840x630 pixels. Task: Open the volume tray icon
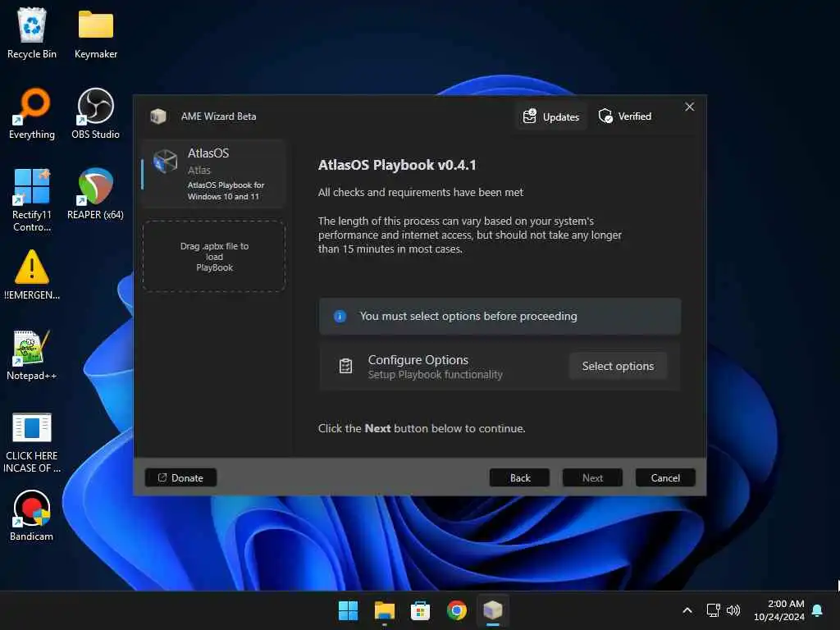click(x=733, y=610)
